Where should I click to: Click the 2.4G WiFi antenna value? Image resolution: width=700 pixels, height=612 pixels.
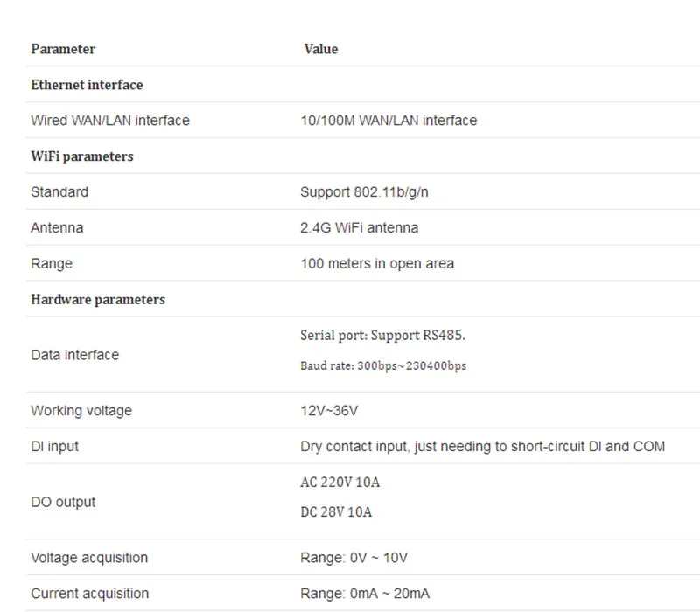click(360, 228)
